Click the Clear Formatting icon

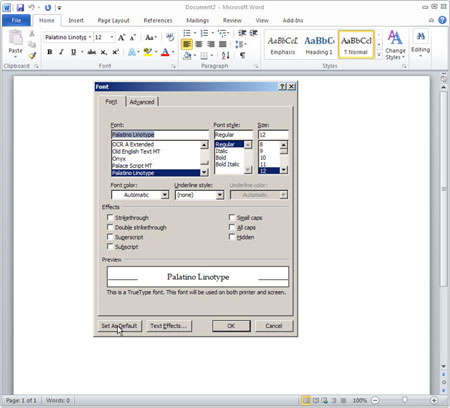[170, 37]
